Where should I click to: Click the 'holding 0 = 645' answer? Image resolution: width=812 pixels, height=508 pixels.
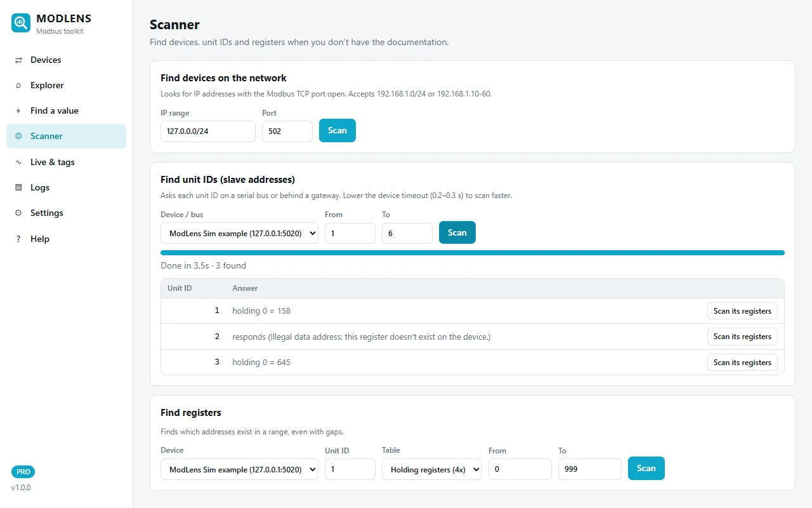click(x=261, y=362)
